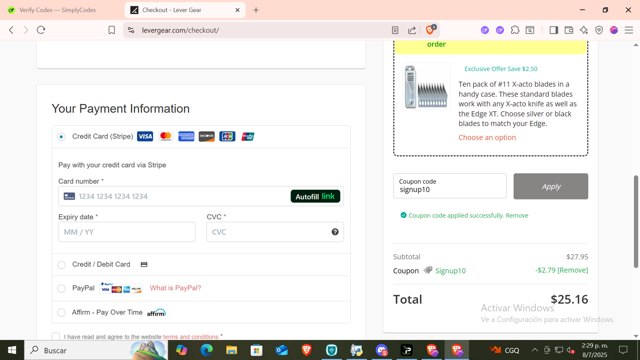Remove coupon via success message link

pos(517,216)
